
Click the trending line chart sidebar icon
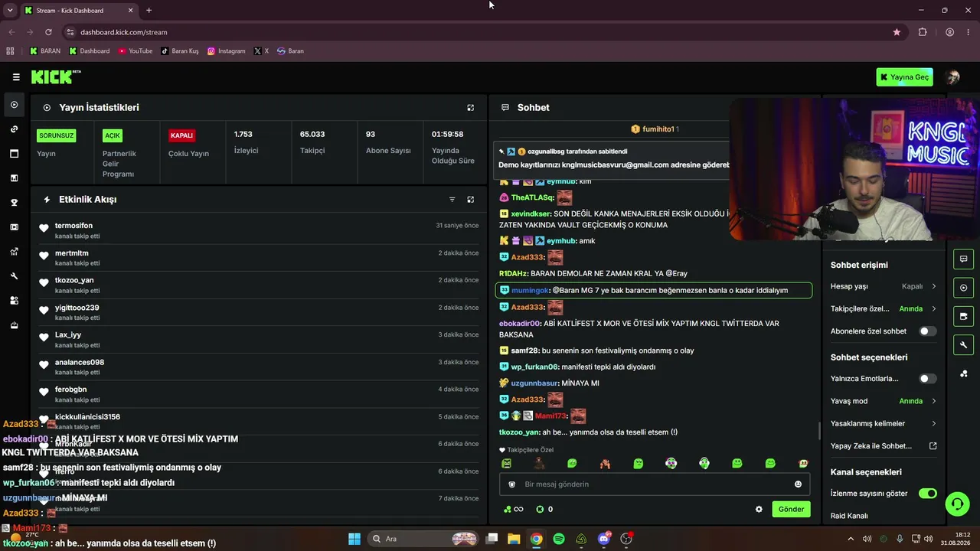(14, 252)
